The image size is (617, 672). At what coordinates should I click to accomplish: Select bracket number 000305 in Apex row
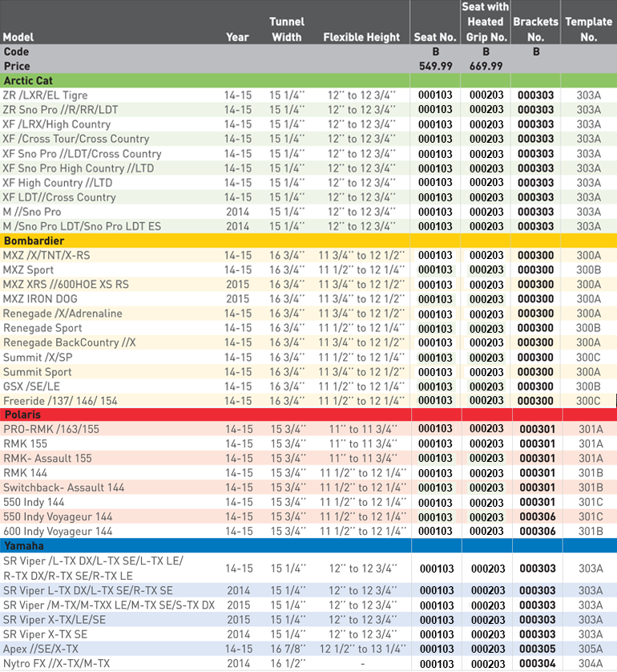[538, 649]
